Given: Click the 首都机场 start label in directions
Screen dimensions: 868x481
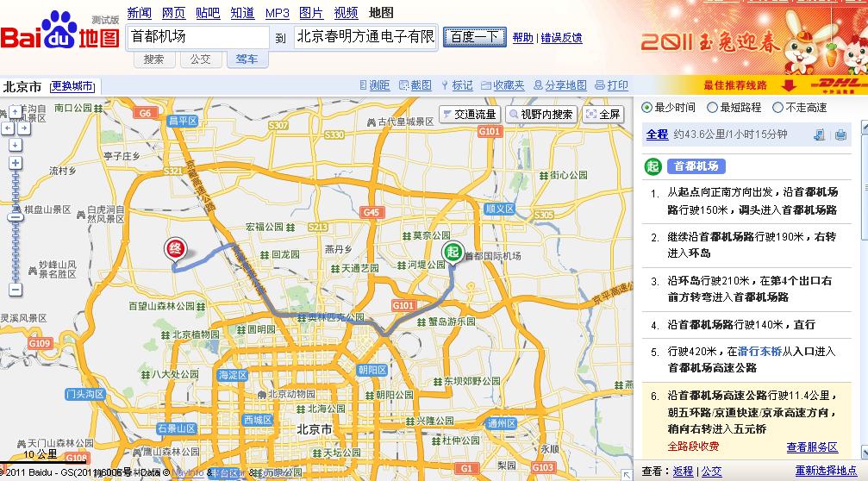Looking at the screenshot, I should pos(696,166).
